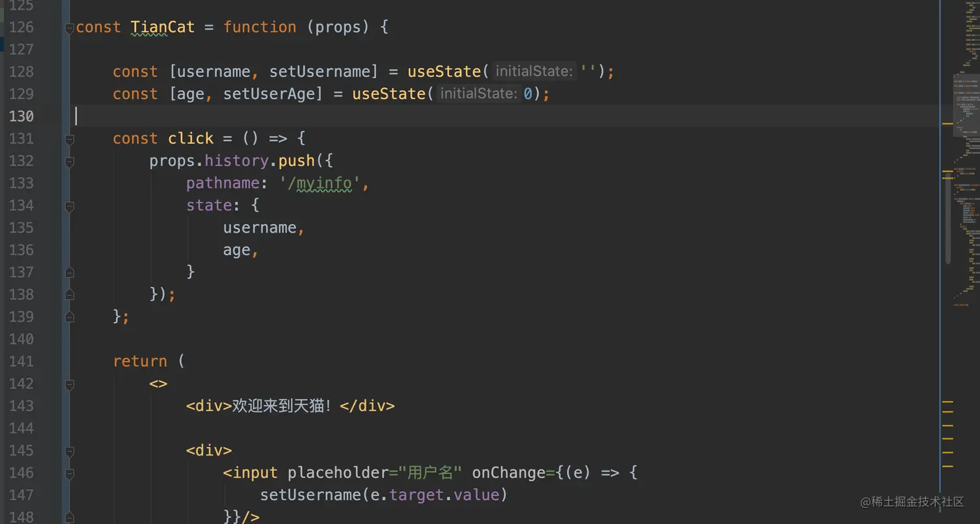
Task: Click the fold end marker on line 148
Action: click(69, 517)
